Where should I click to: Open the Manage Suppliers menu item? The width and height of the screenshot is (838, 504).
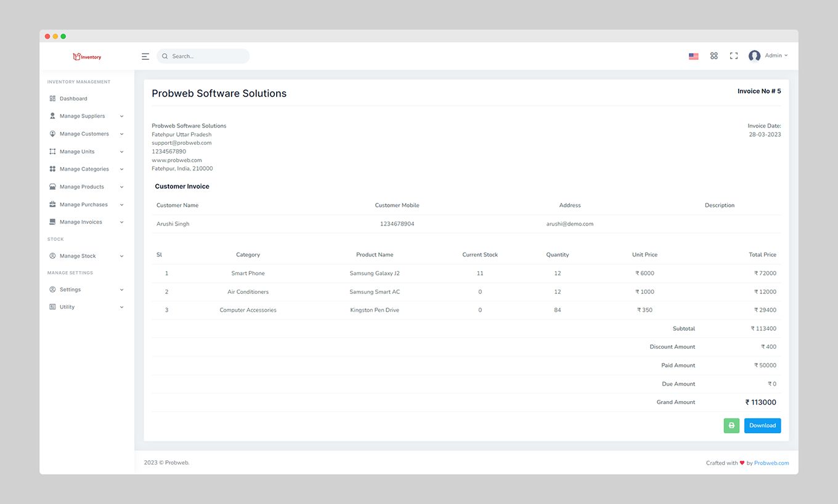coord(83,116)
